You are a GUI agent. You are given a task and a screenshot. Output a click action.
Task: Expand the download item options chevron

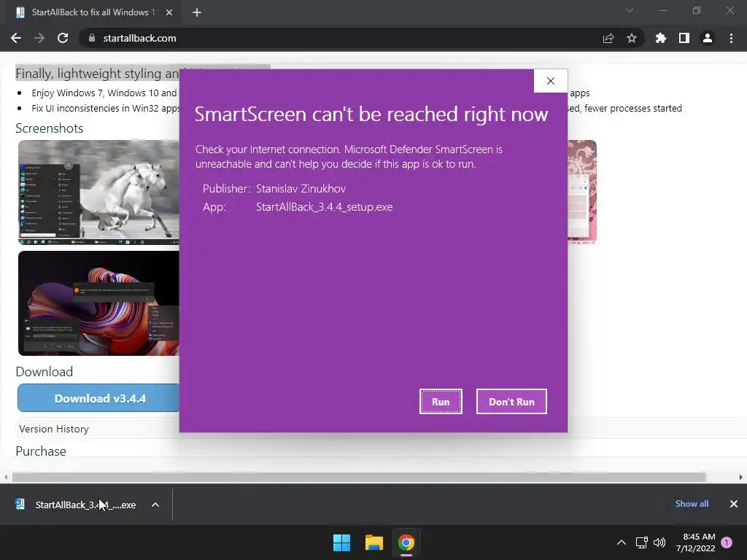click(155, 505)
